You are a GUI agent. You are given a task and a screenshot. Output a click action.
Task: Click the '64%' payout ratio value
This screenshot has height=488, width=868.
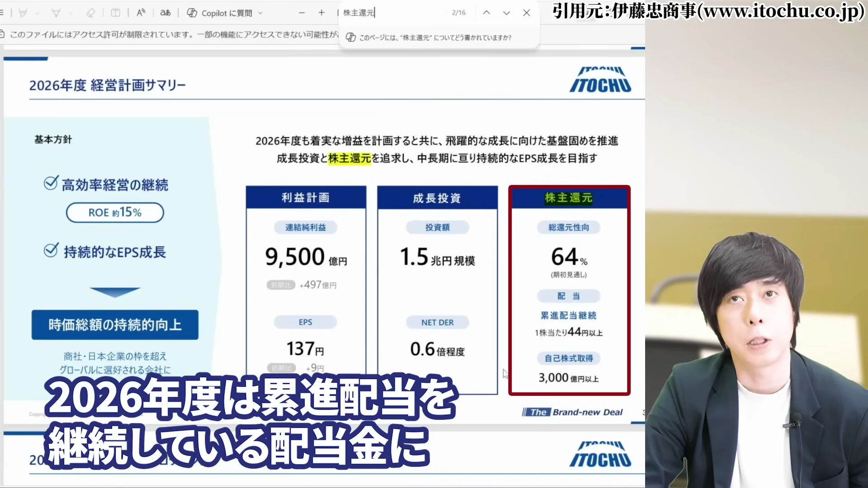pyautogui.click(x=569, y=257)
